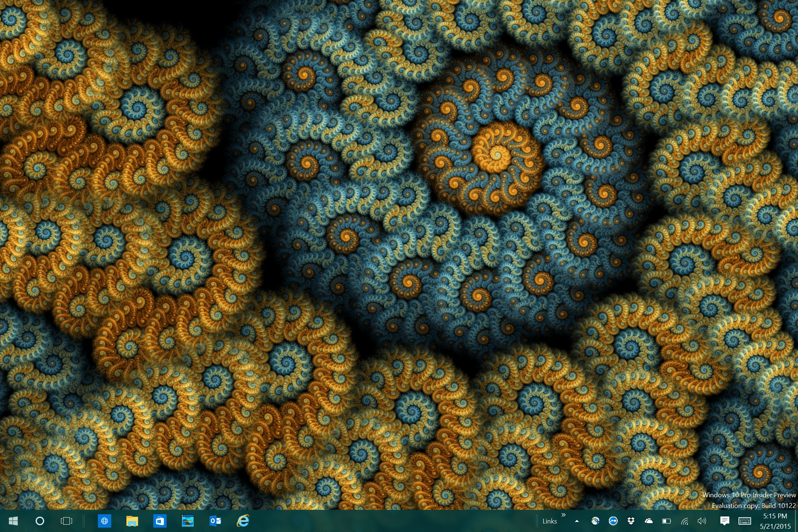Expand the Links toolbar overflow chevron
Image resolution: width=798 pixels, height=532 pixels.
click(x=563, y=515)
